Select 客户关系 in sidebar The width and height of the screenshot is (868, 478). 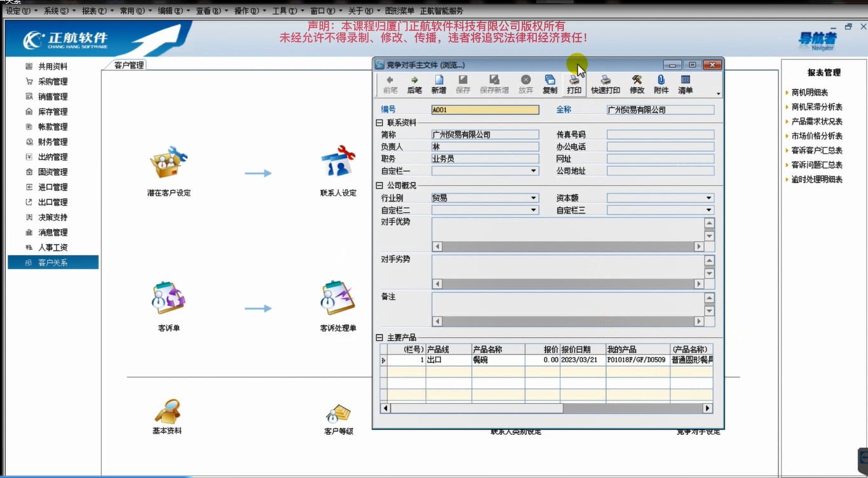point(53,263)
